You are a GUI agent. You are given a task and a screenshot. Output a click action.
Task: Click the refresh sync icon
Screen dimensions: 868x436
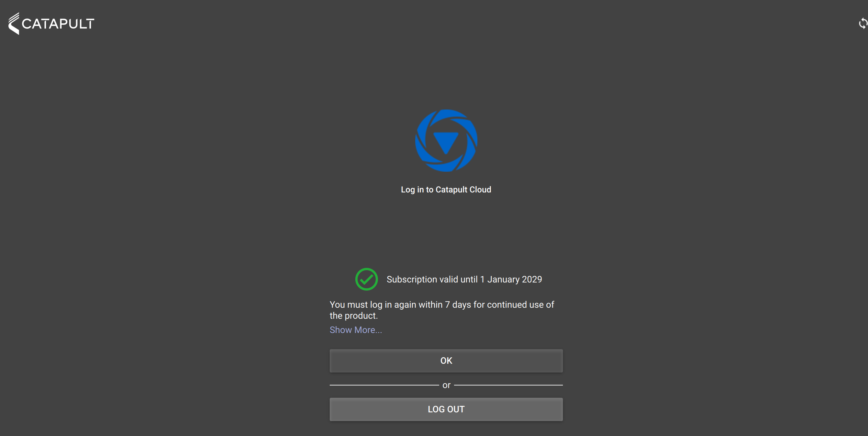[863, 24]
